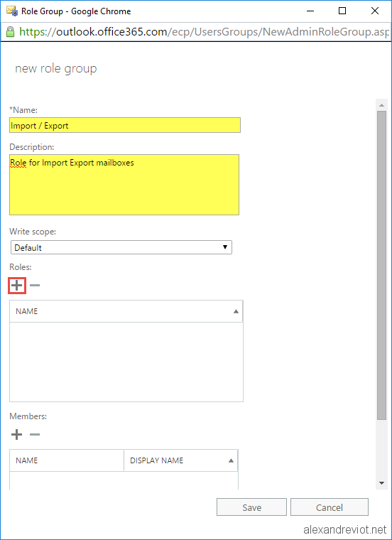
Task: Maximize the Role Group window
Action: coord(342,11)
